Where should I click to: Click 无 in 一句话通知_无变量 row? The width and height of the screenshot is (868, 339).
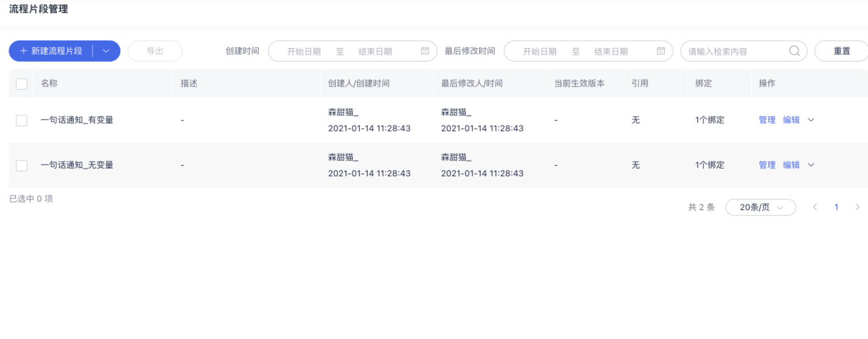pyautogui.click(x=635, y=165)
